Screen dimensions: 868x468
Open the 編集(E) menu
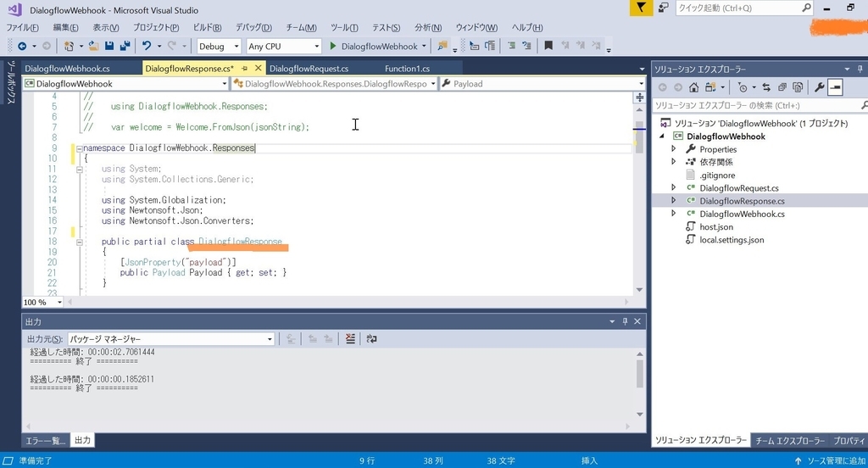click(x=65, y=27)
